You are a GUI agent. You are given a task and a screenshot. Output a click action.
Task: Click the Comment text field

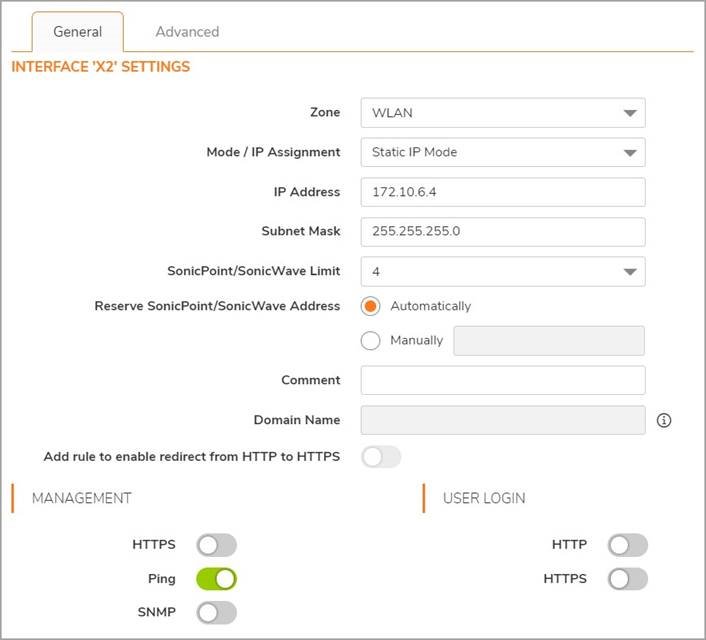(502, 380)
